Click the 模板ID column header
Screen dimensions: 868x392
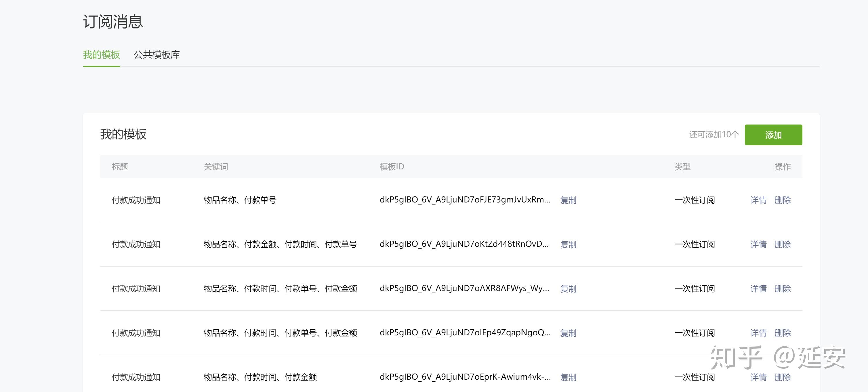point(392,167)
